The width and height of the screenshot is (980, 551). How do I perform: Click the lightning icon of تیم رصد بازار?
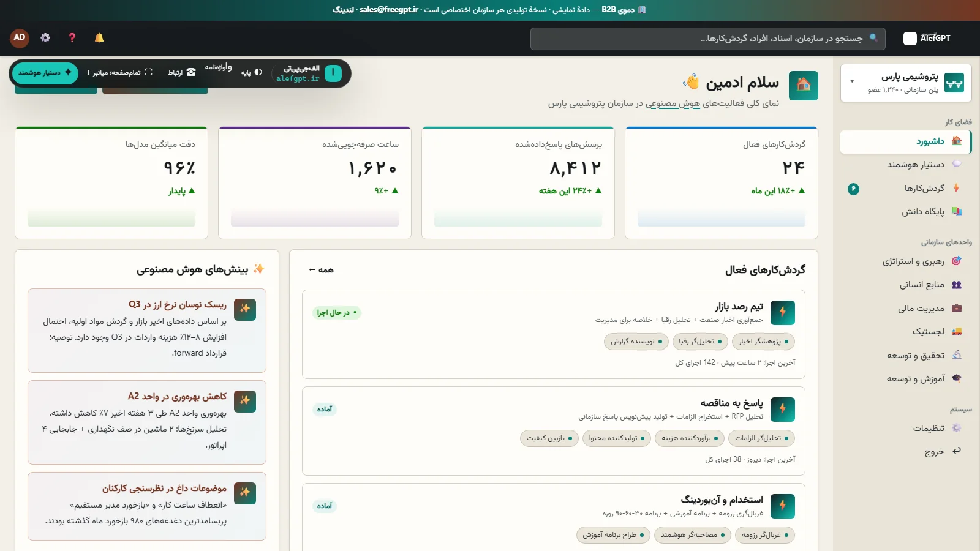(x=783, y=313)
